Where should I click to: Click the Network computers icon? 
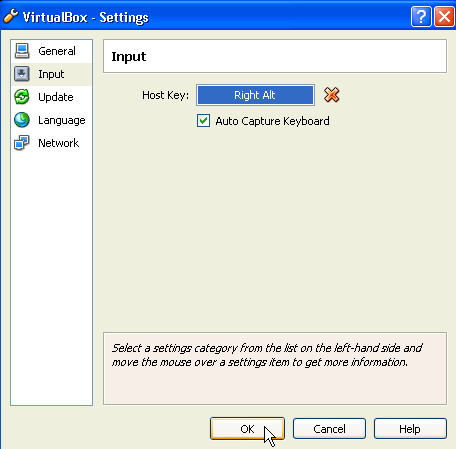[x=22, y=143]
